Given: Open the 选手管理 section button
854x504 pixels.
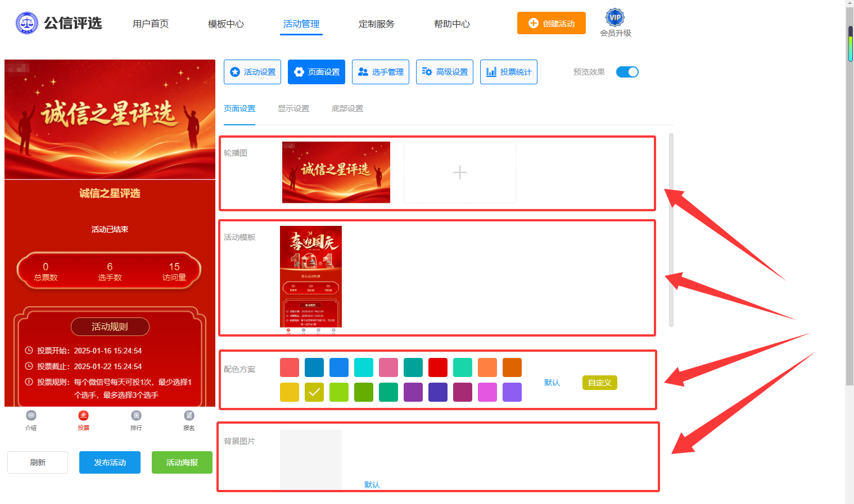Looking at the screenshot, I should point(381,72).
